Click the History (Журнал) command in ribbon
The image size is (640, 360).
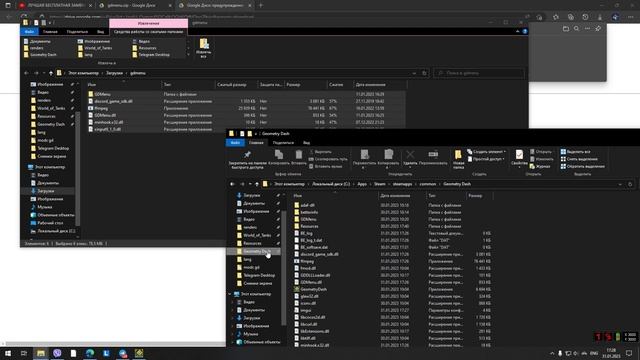coord(540,167)
